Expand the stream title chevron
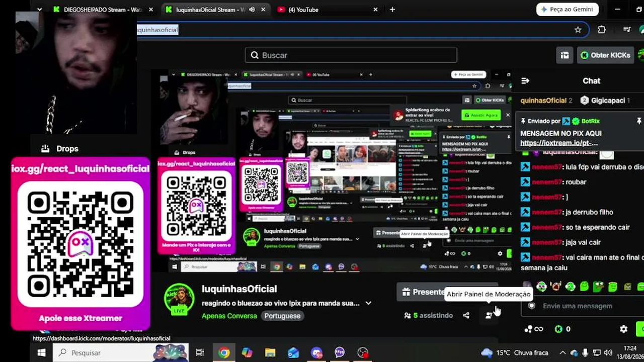The width and height of the screenshot is (644, 362). 368,303
